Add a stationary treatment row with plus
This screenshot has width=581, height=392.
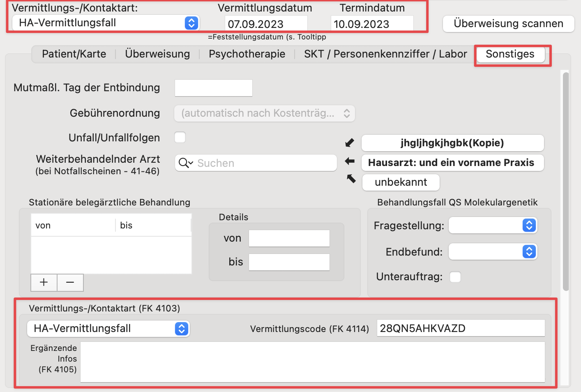tap(44, 282)
